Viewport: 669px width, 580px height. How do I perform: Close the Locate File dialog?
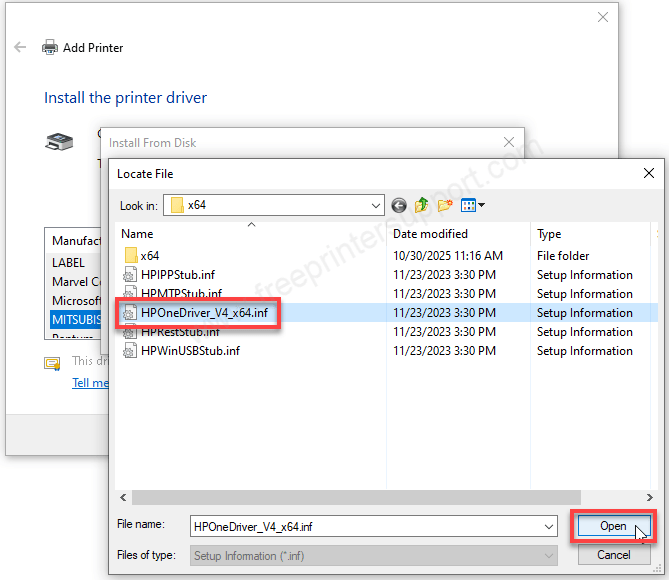(649, 173)
